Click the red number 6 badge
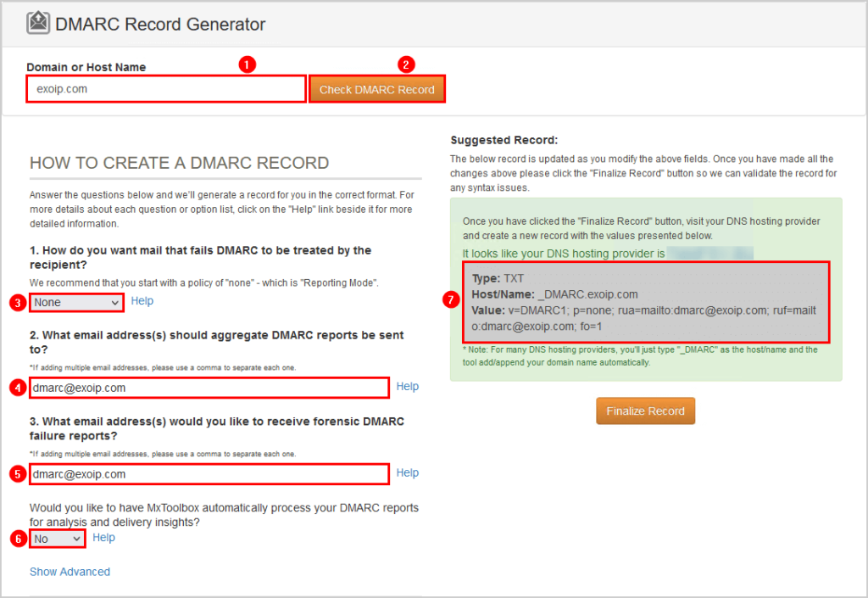Screen dimensions: 868x598 click(x=18, y=539)
